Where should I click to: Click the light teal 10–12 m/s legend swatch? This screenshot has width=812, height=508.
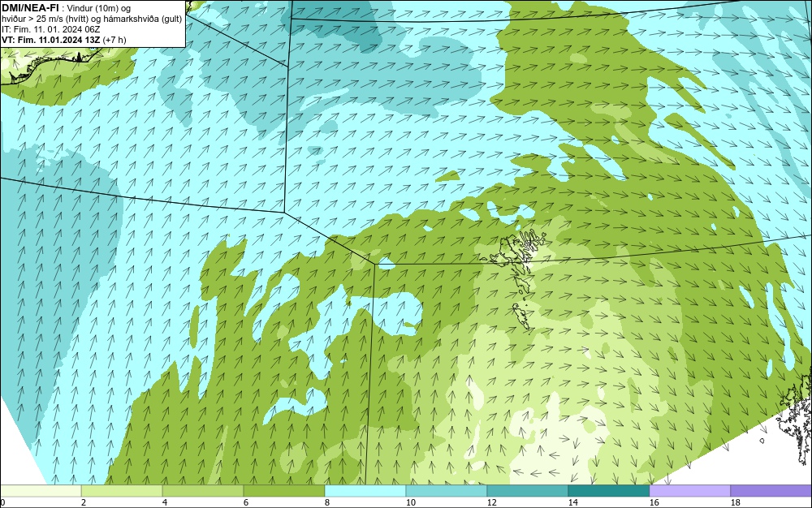point(447,491)
